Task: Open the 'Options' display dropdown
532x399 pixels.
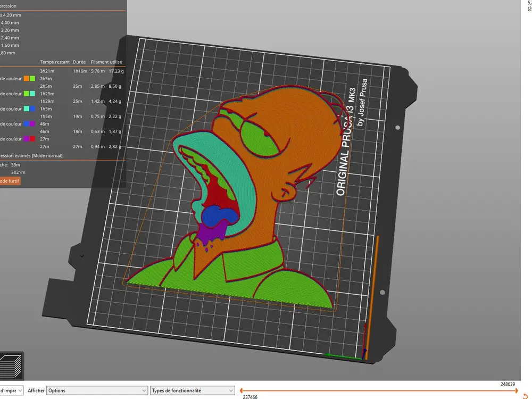Action: coord(97,390)
